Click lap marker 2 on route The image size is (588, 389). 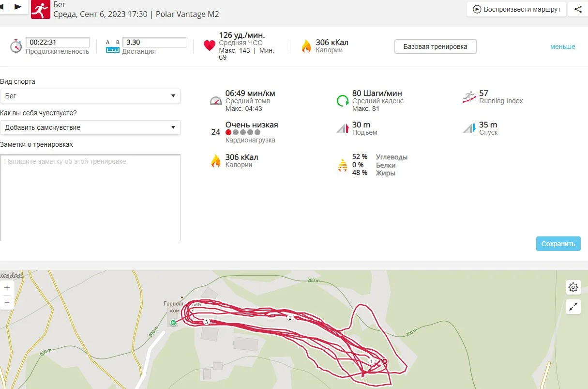point(290,318)
